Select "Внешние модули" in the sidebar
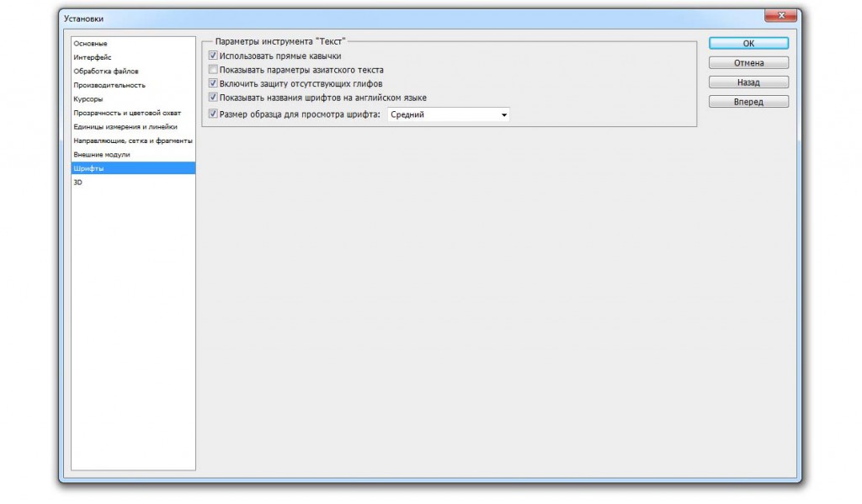 102,155
